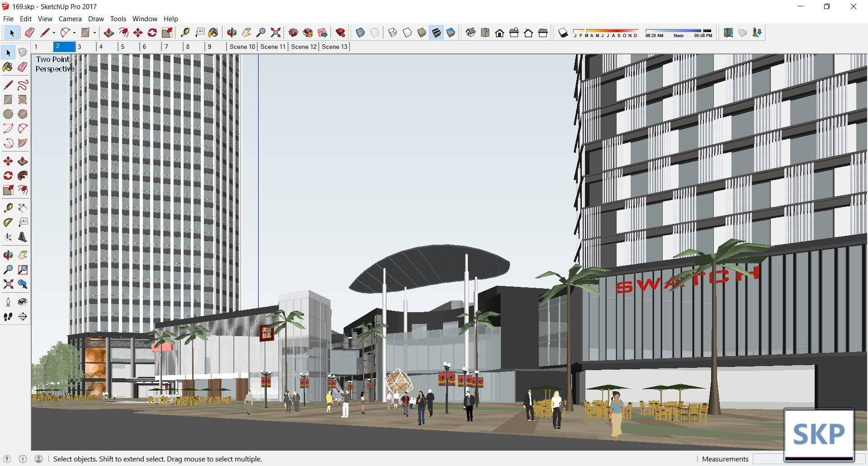This screenshot has height=466, width=868.
Task: Toggle Terrain display icon
Action: [x=743, y=33]
